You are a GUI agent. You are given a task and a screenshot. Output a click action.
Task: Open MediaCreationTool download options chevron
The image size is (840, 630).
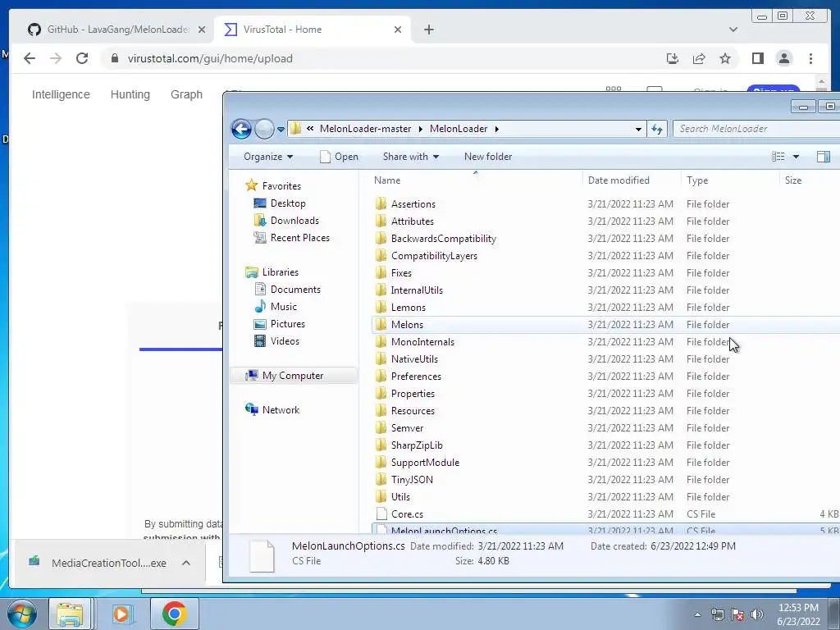(x=186, y=563)
